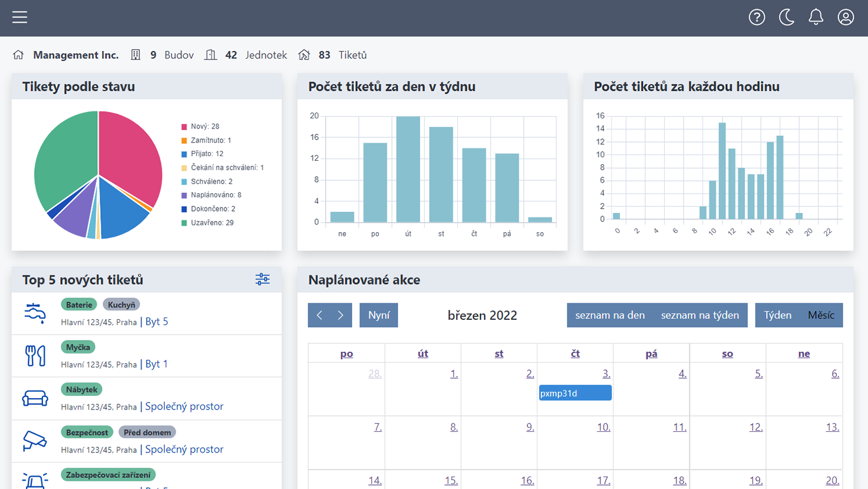This screenshot has height=489, width=868.
Task: Switch calendar to 'seznam na den' view
Action: 610,315
